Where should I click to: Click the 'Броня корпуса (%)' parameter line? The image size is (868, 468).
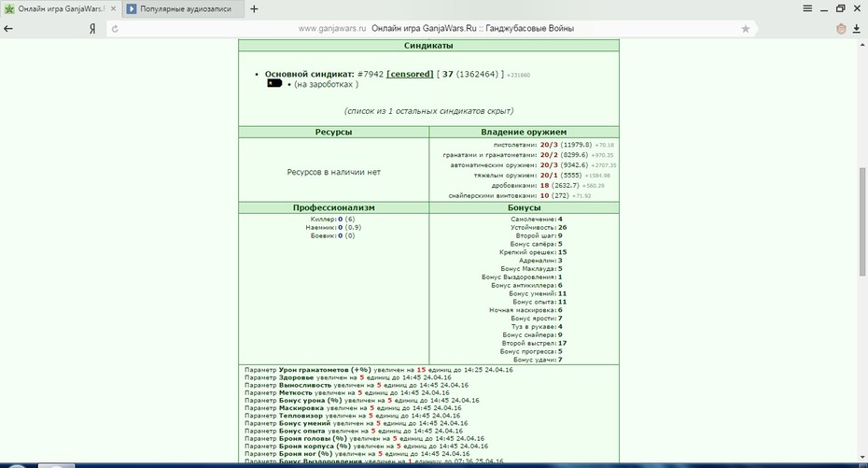click(367, 447)
